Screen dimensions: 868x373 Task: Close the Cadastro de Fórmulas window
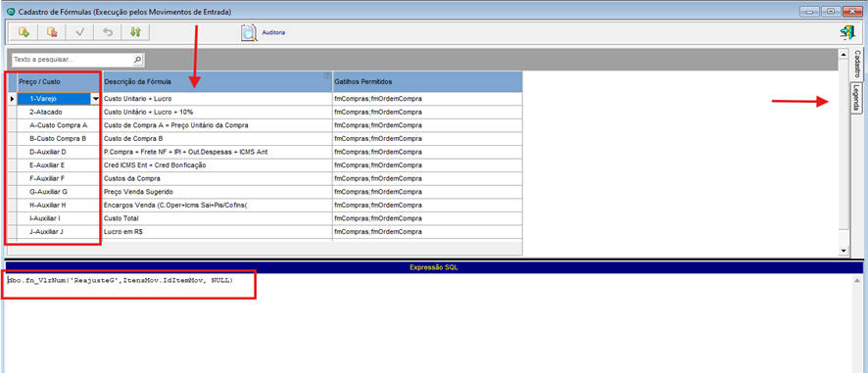click(852, 11)
